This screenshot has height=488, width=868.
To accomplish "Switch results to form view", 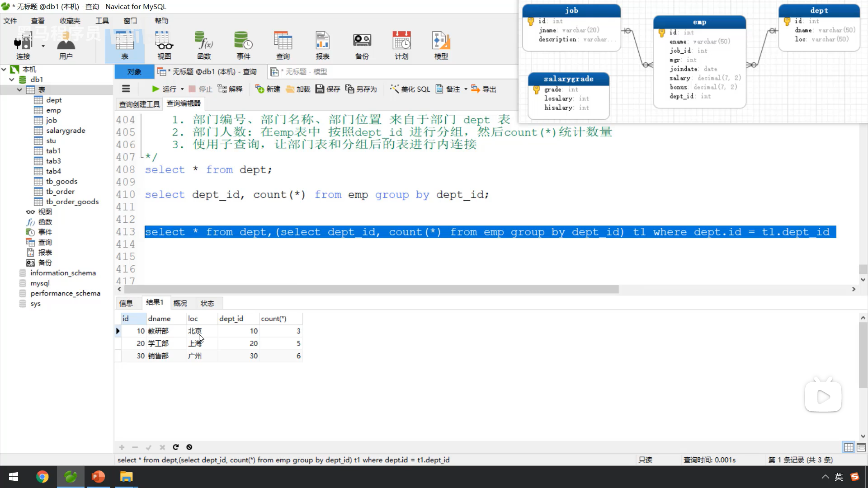I will (861, 447).
